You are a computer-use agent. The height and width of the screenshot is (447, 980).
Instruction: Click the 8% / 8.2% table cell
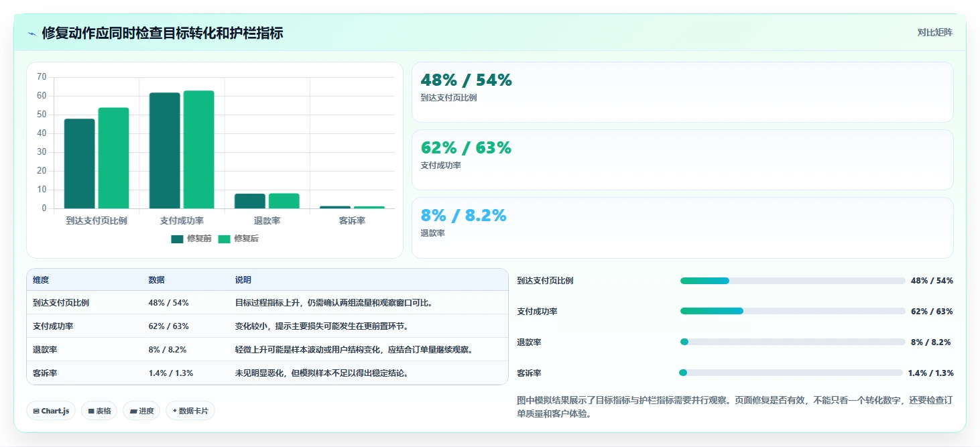(168, 350)
